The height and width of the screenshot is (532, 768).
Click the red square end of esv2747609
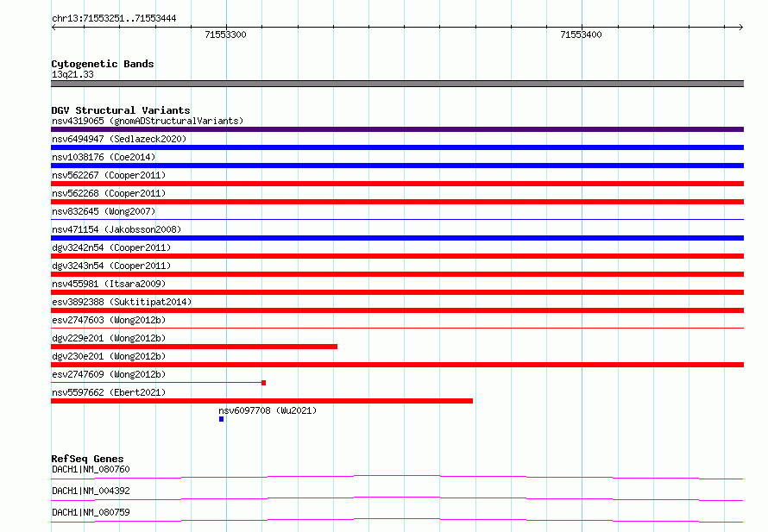pos(263,383)
